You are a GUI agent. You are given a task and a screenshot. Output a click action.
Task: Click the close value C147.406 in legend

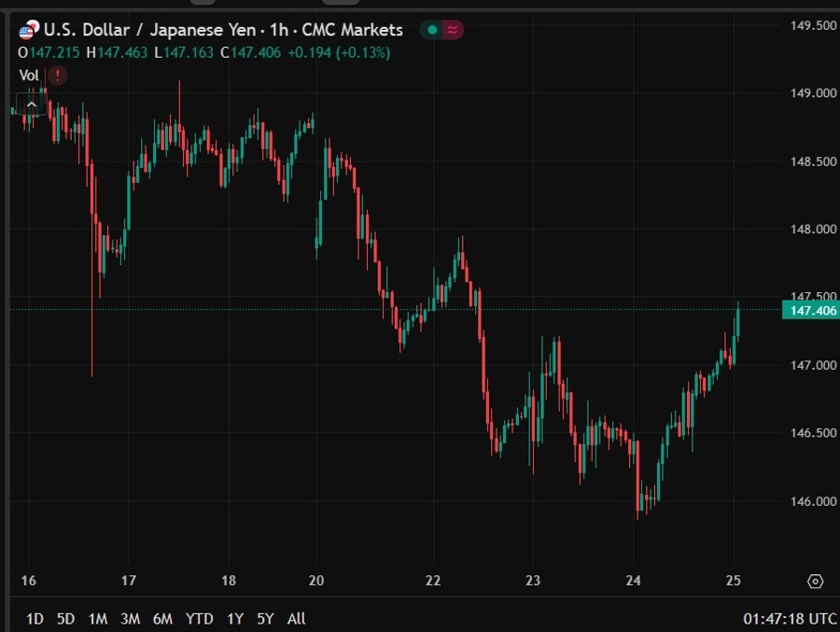[251, 53]
